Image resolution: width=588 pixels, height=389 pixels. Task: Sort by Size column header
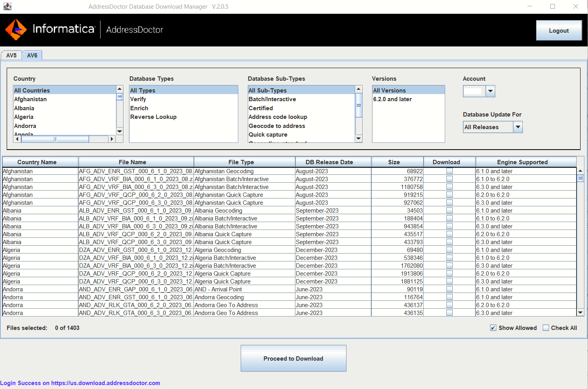click(397, 162)
